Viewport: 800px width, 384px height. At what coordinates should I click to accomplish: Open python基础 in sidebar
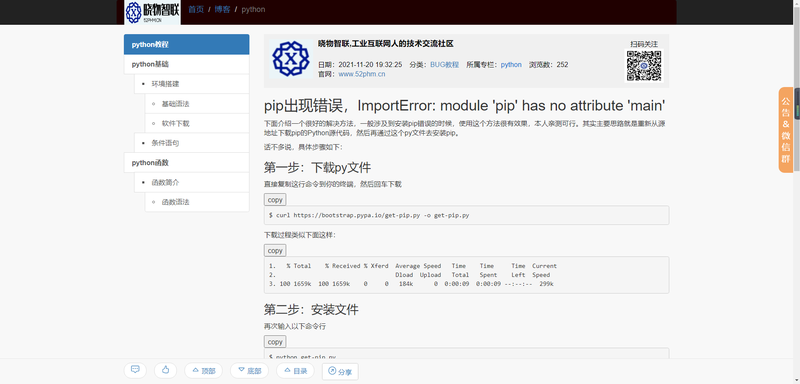(187, 64)
